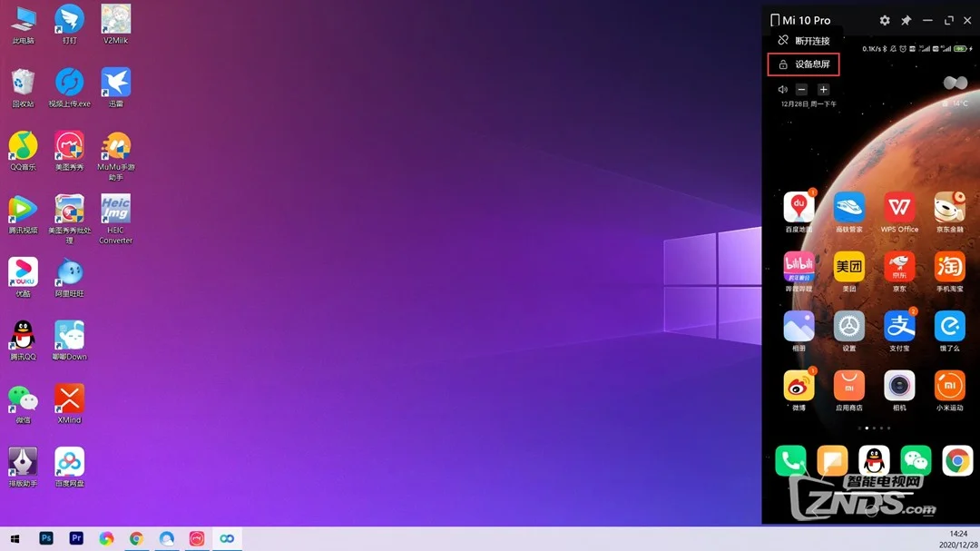Open the mirroring settings gear icon
The width and height of the screenshot is (980, 551).
(x=885, y=20)
